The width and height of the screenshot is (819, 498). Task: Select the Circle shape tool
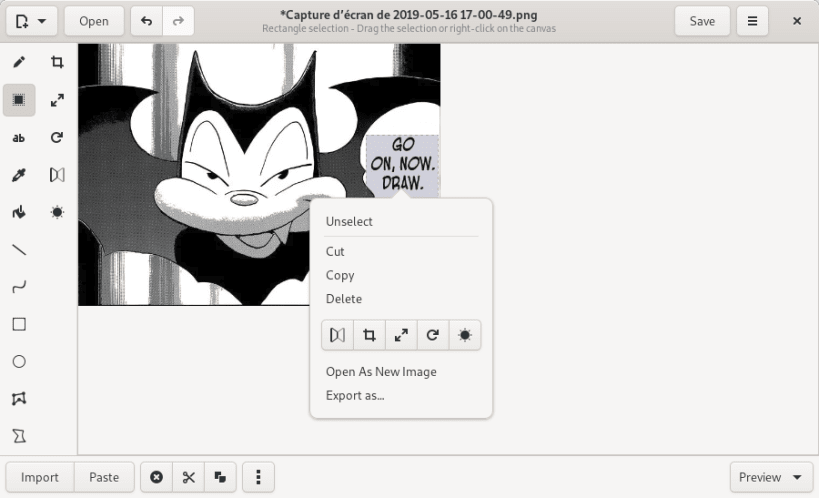(x=19, y=362)
